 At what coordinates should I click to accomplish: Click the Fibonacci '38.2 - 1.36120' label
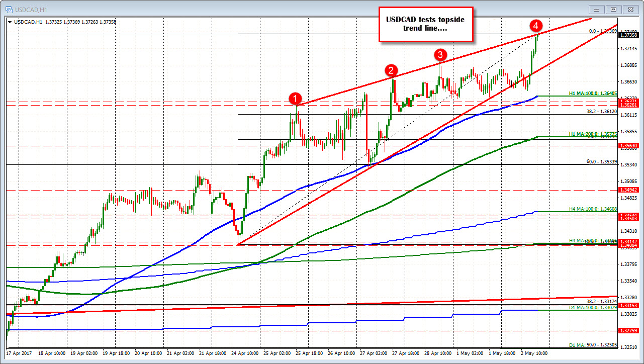602,112
